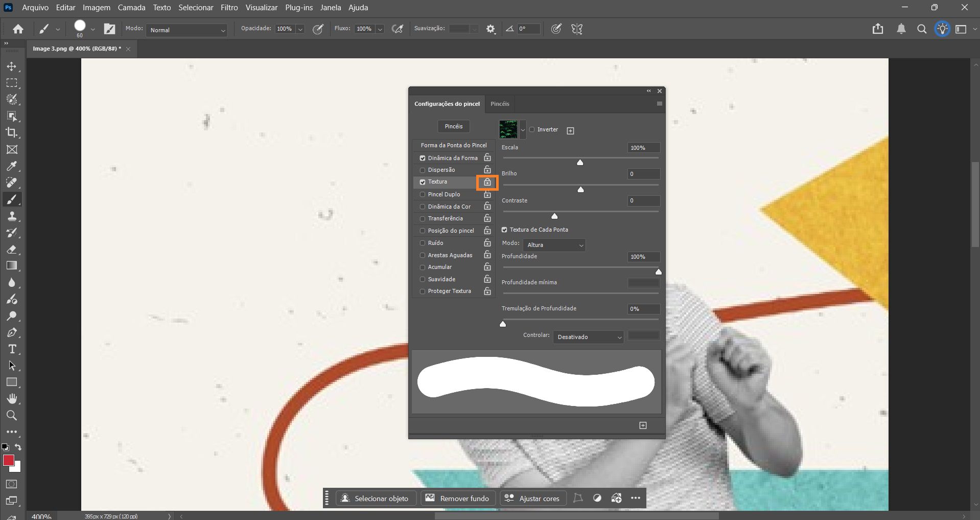Select the Crop tool
The width and height of the screenshot is (980, 520).
(x=12, y=133)
